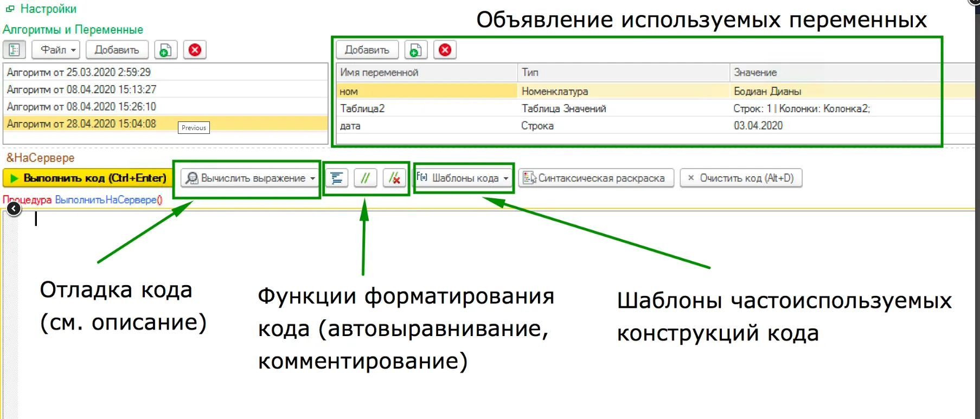
Task: Click the copy algorithm icon in left toolbar
Action: tap(165, 50)
